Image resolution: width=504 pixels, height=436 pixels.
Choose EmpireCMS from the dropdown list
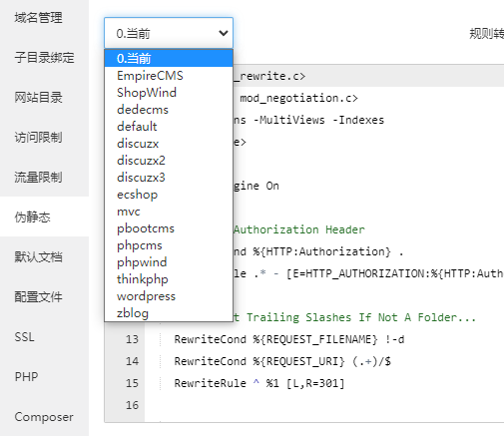point(169,76)
